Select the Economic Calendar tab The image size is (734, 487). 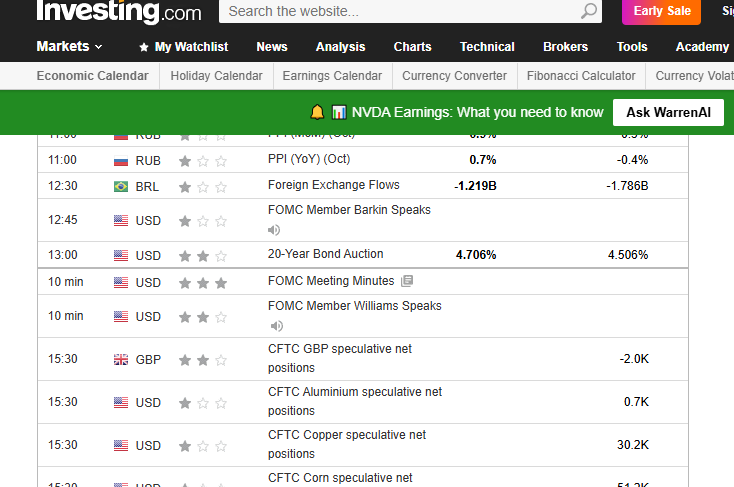pos(92,75)
